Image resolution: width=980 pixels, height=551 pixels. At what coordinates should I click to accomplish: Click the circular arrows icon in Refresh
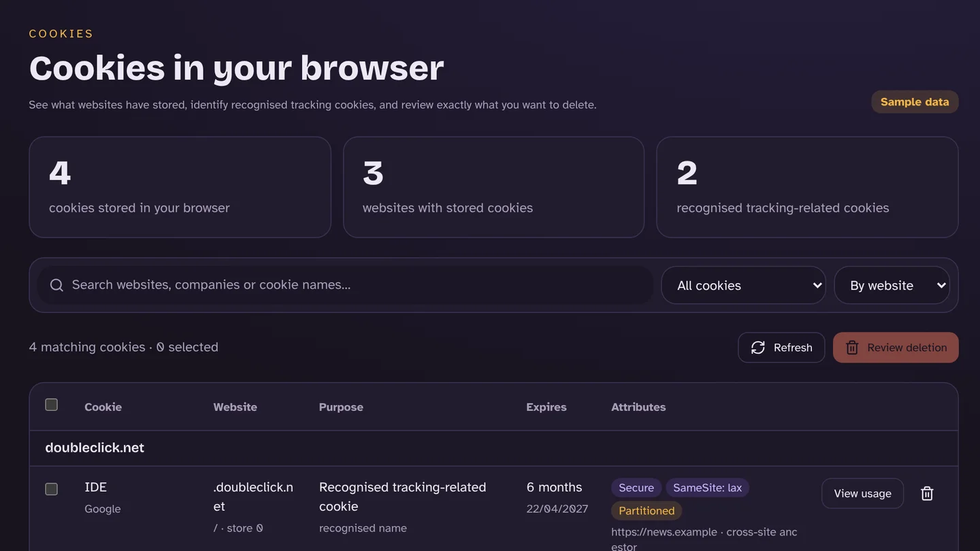pos(758,348)
